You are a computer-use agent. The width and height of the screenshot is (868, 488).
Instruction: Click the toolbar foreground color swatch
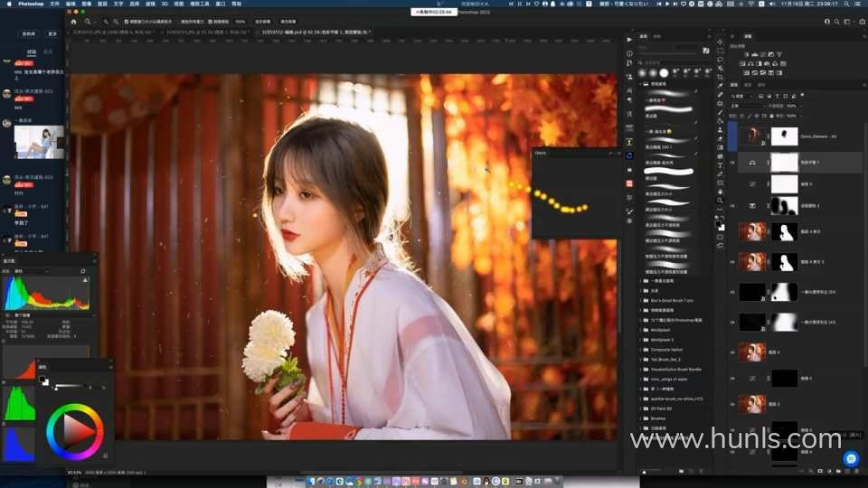click(719, 225)
